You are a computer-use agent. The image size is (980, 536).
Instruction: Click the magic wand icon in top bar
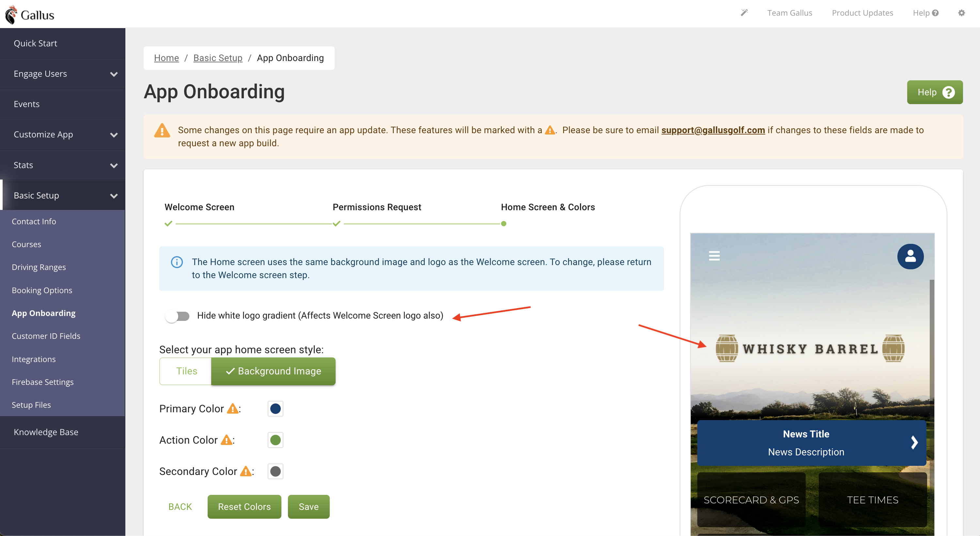click(x=744, y=13)
